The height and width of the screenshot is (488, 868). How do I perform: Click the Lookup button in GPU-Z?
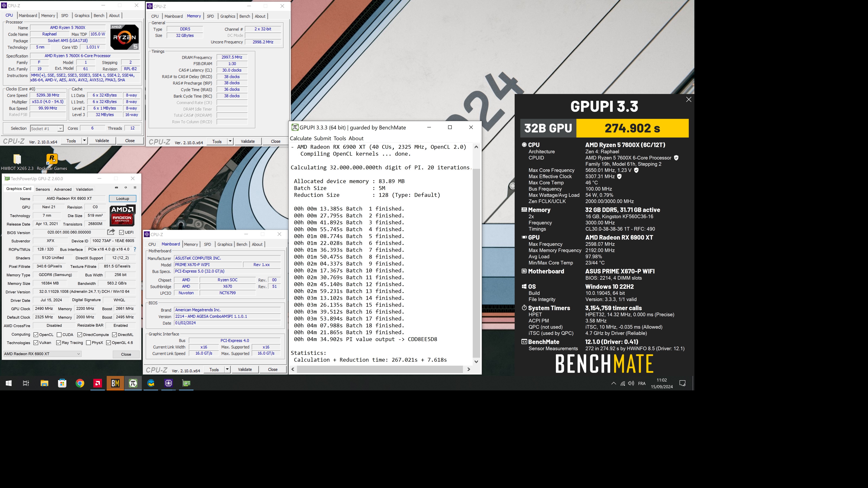pyautogui.click(x=123, y=199)
